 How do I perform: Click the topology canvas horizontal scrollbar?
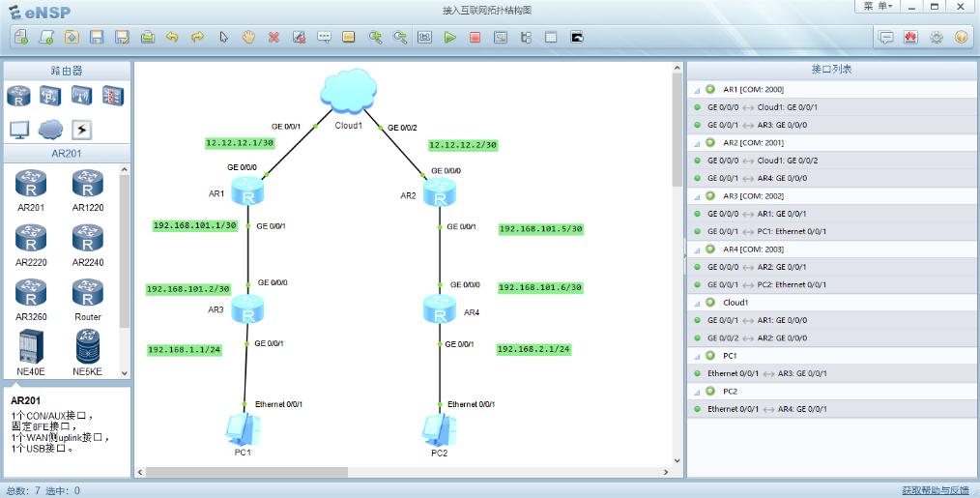pos(242,472)
